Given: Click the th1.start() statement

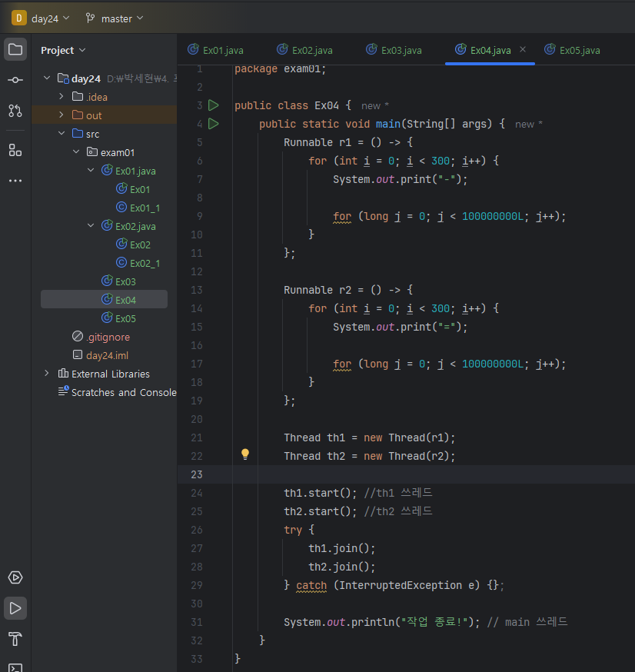Looking at the screenshot, I should 320,493.
